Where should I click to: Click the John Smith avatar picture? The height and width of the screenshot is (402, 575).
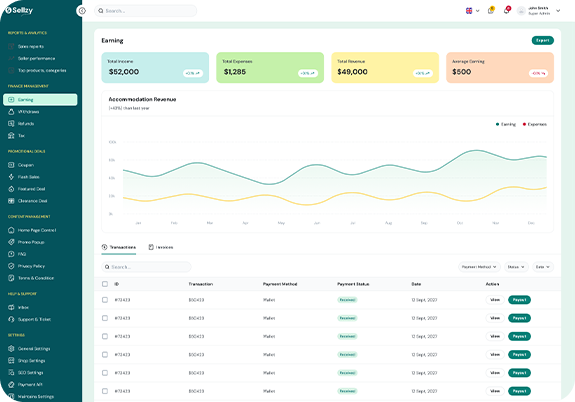click(x=521, y=11)
